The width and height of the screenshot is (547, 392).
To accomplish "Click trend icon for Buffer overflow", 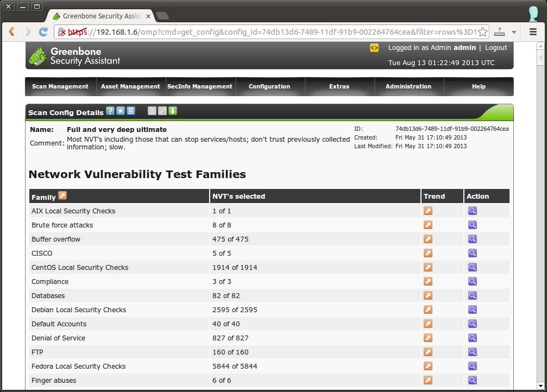I will click(428, 239).
